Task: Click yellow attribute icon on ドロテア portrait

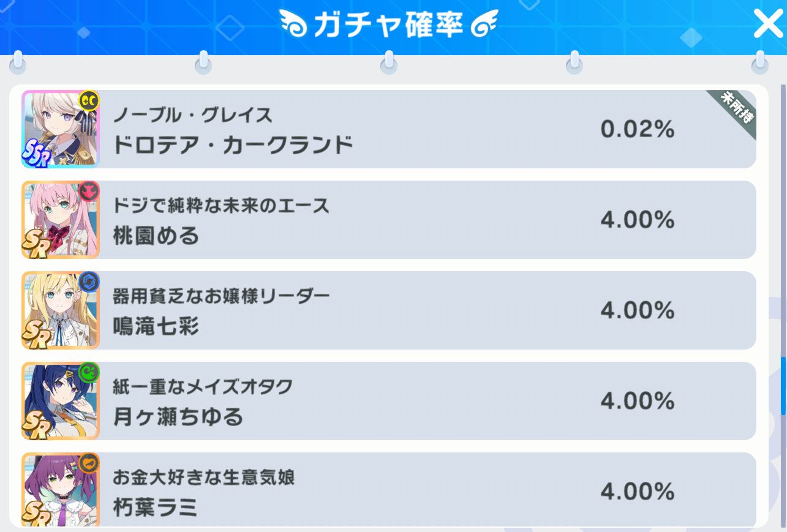Action: tap(89, 100)
